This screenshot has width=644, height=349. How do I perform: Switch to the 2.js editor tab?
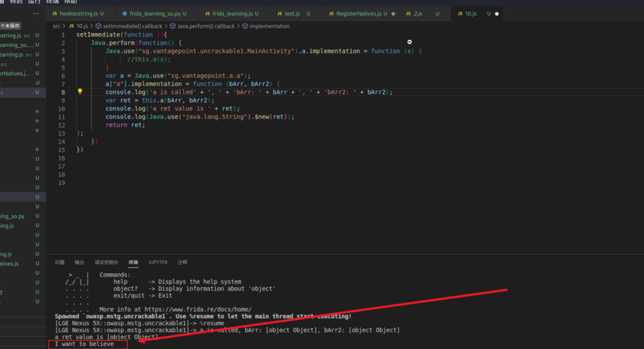point(426,14)
